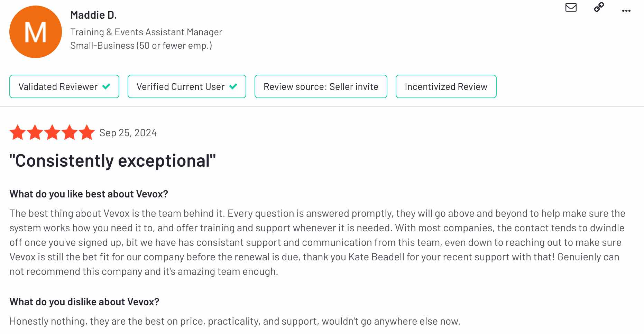Click the Small-Business company size text

pos(141,46)
